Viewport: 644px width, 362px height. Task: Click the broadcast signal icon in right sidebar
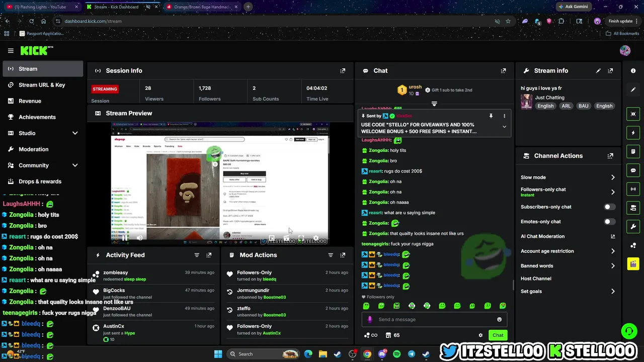(x=633, y=189)
